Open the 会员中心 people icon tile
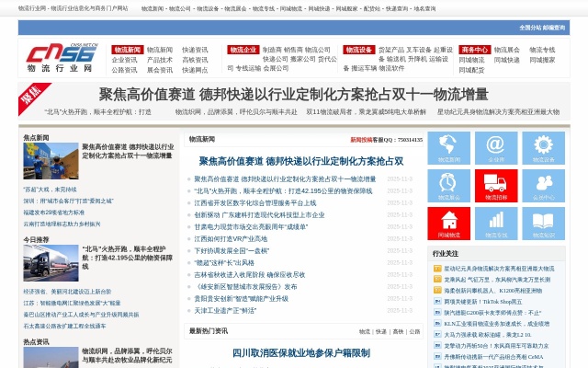The width and height of the screenshot is (588, 368). [x=543, y=186]
